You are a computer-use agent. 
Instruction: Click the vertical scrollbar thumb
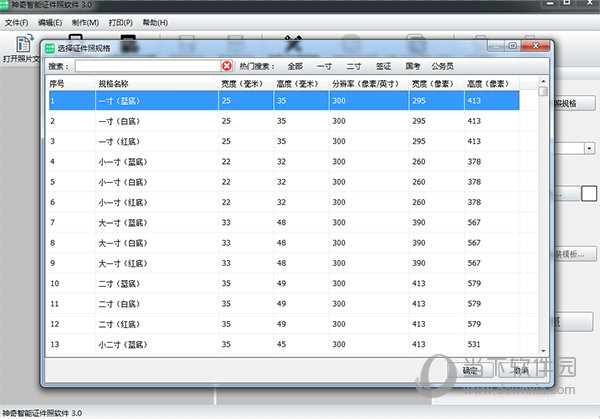click(x=543, y=91)
